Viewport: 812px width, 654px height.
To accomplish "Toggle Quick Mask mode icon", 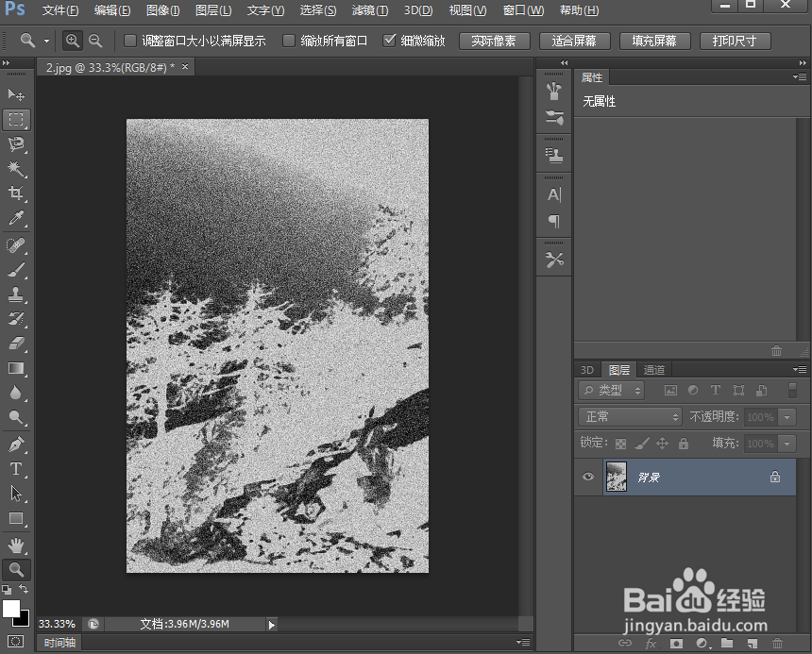I will (x=16, y=642).
